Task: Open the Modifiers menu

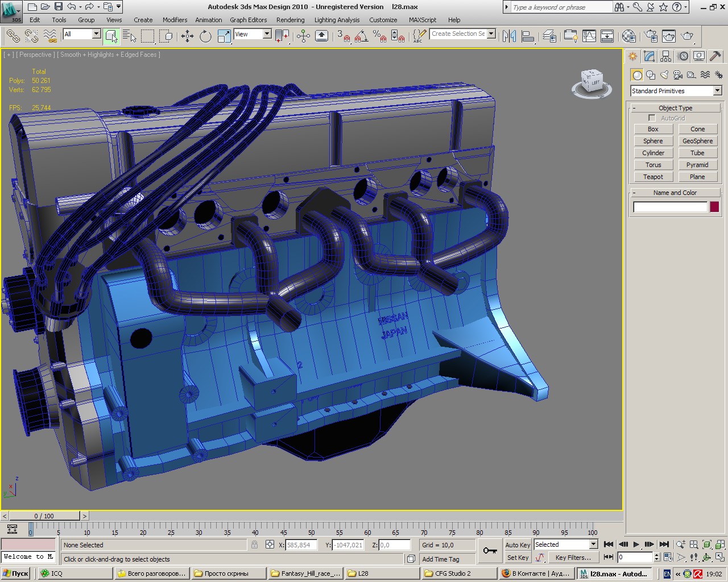Action: (x=175, y=19)
